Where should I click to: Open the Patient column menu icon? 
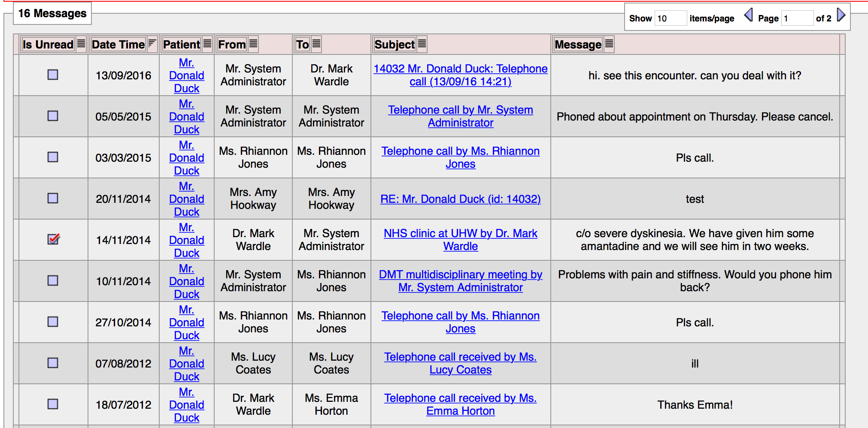pyautogui.click(x=207, y=44)
